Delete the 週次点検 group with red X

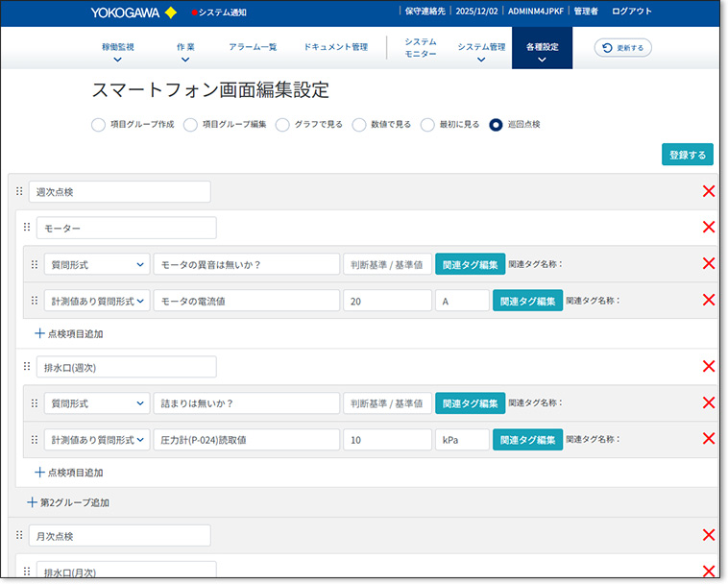(x=709, y=191)
